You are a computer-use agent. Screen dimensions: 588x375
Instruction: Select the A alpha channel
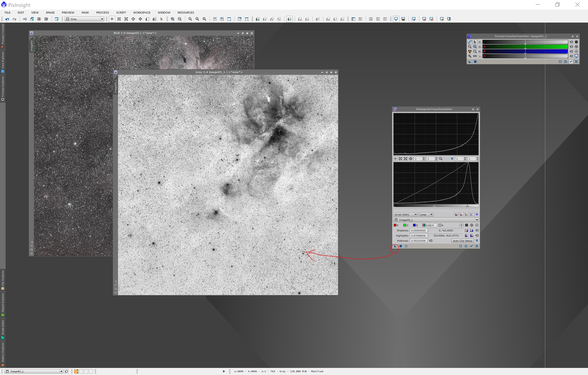[x=441, y=225]
